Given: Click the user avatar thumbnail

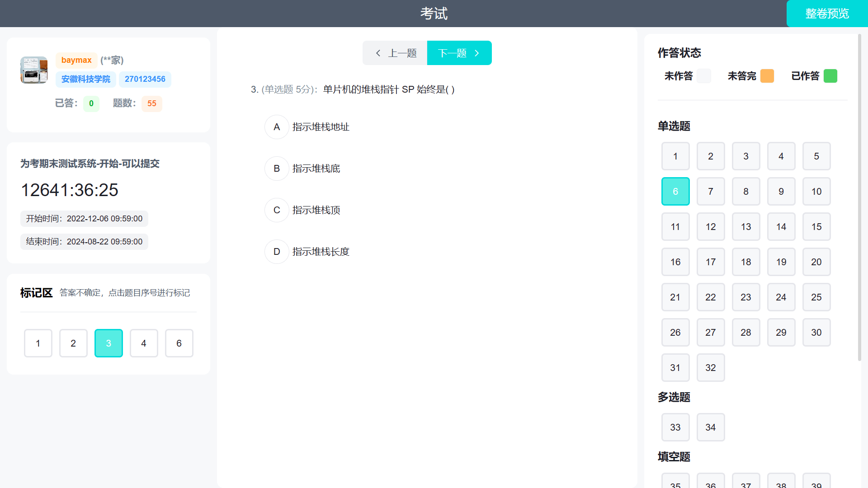Looking at the screenshot, I should click(x=34, y=70).
